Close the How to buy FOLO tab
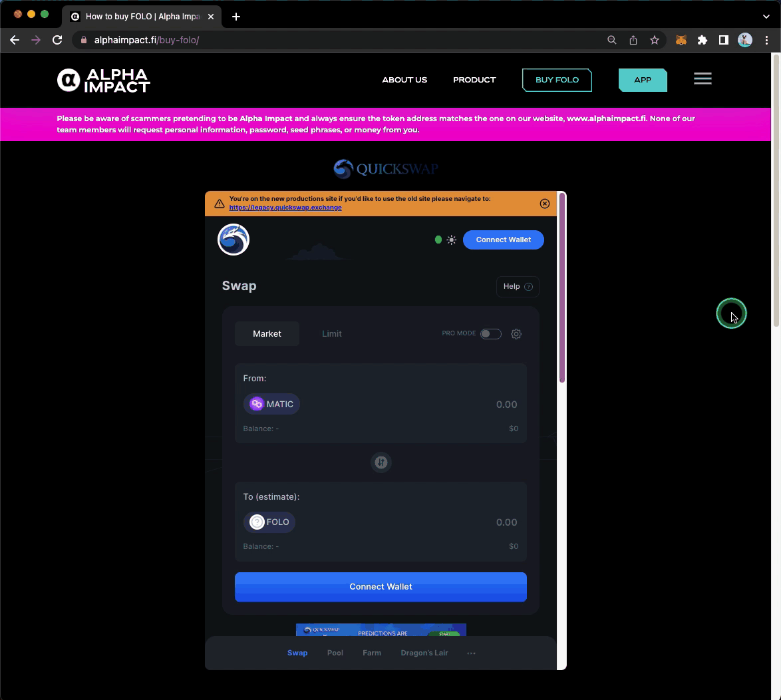The image size is (781, 700). coord(211,17)
